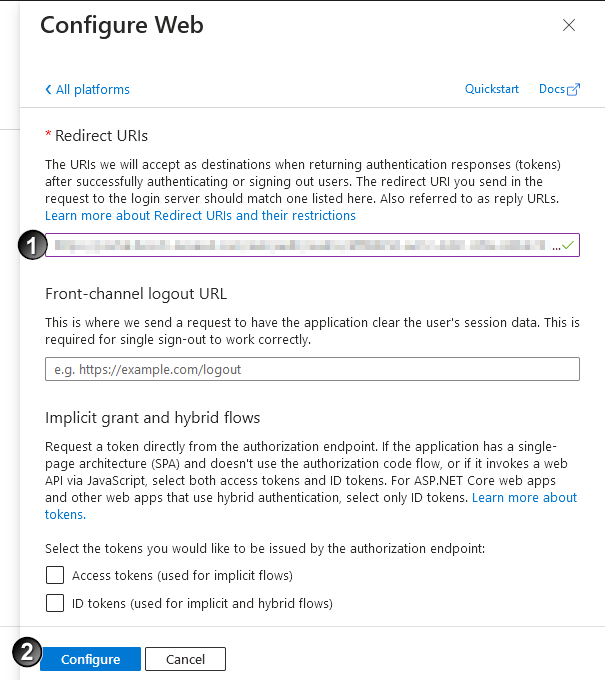Image resolution: width=605 pixels, height=680 pixels.
Task: Click the Front-channel logout URL field
Action: coord(312,369)
